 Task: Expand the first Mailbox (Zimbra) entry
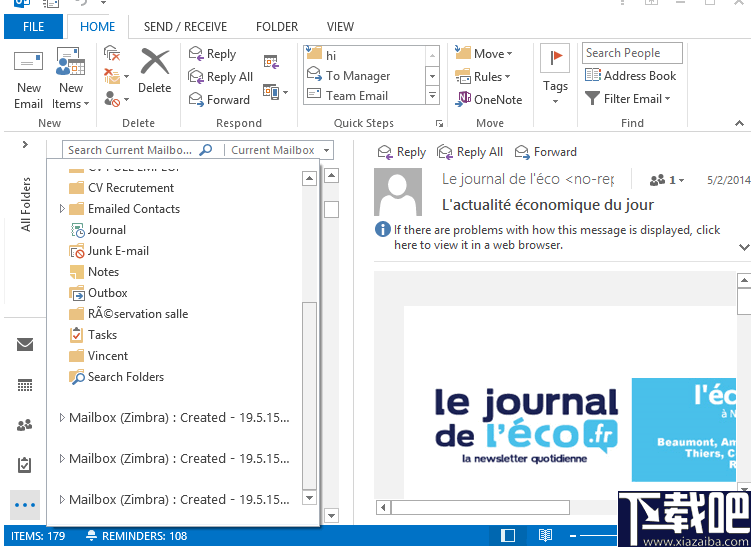pyautogui.click(x=62, y=417)
